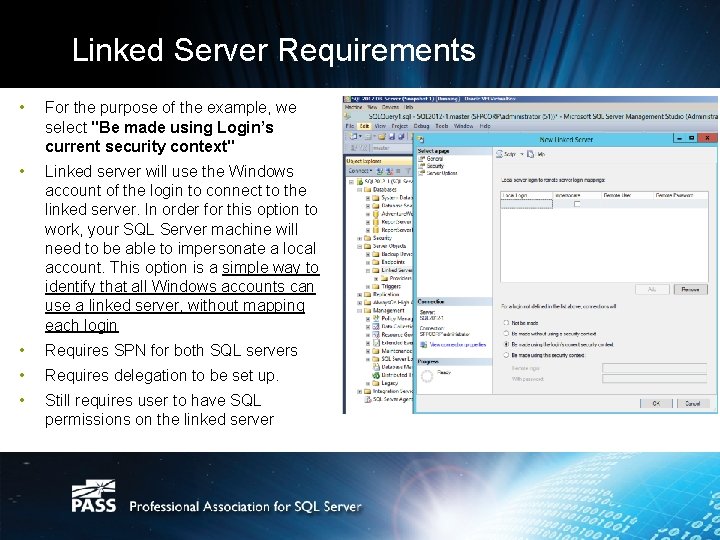Click the Disconnect icon in Object Explorer

point(389,171)
